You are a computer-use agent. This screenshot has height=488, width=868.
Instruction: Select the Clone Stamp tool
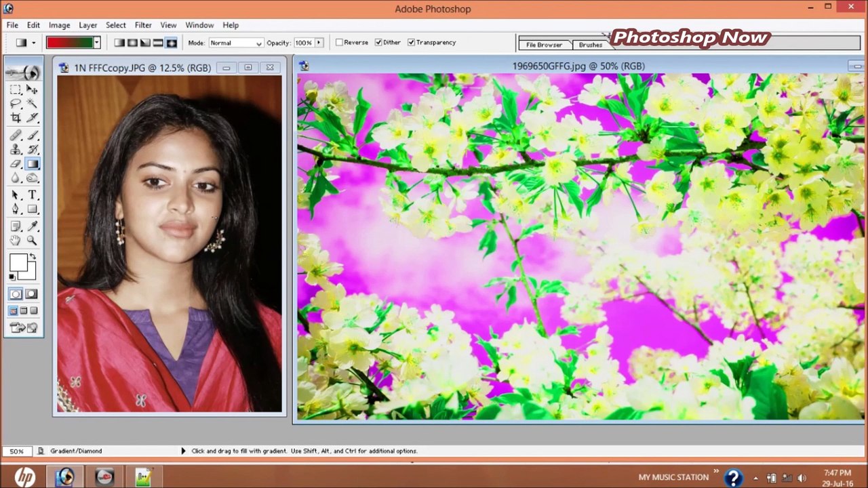point(16,150)
